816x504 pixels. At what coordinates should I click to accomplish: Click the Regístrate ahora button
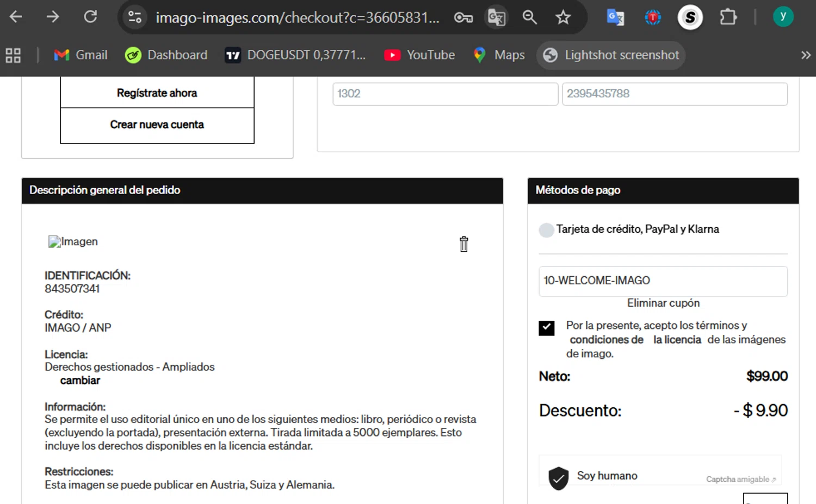point(157,92)
